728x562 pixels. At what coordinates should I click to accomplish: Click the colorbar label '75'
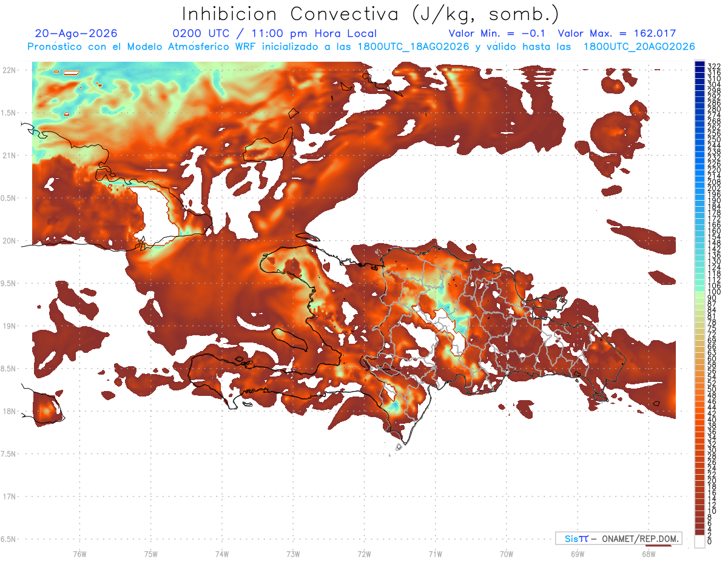point(712,328)
